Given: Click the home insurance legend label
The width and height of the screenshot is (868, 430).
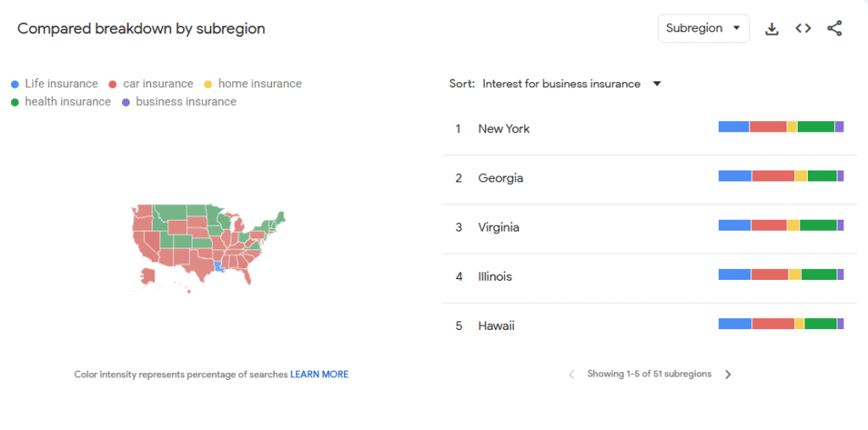Looking at the screenshot, I should click(259, 84).
